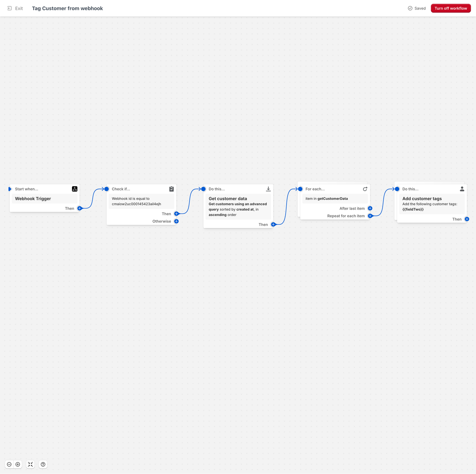The width and height of the screenshot is (476, 474).
Task: Zoom out using the minus icon
Action: pos(9,464)
